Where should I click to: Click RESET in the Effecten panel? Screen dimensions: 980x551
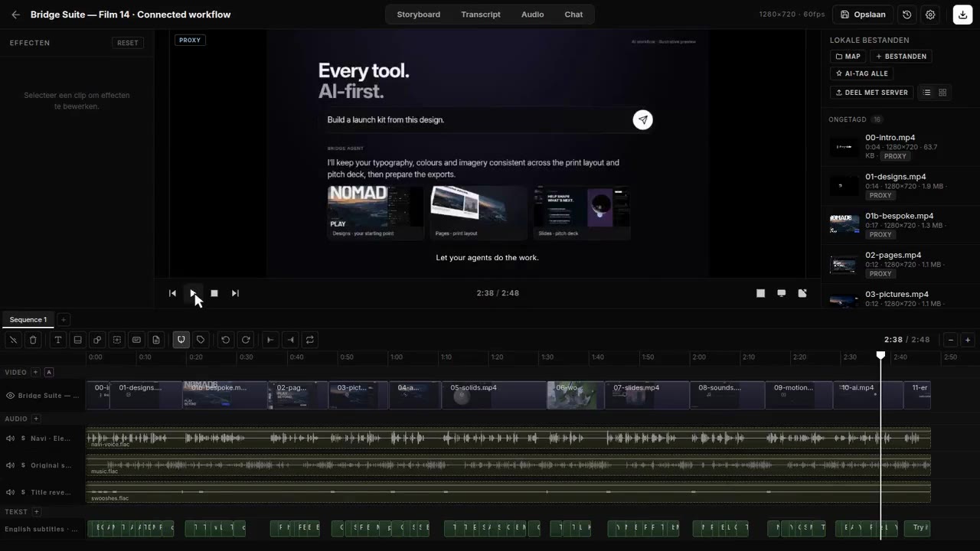click(128, 43)
